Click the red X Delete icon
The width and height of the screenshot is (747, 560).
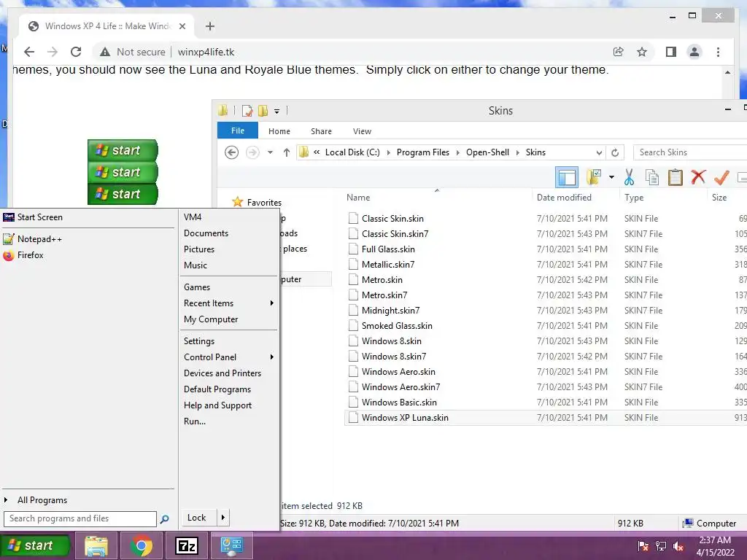pyautogui.click(x=698, y=177)
